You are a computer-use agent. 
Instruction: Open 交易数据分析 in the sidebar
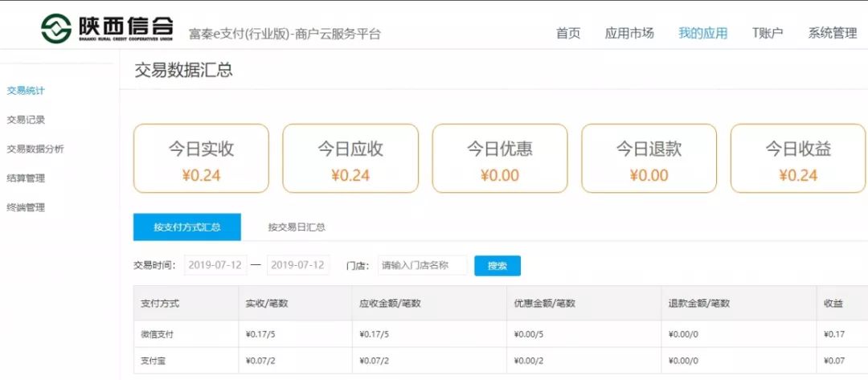pos(35,149)
